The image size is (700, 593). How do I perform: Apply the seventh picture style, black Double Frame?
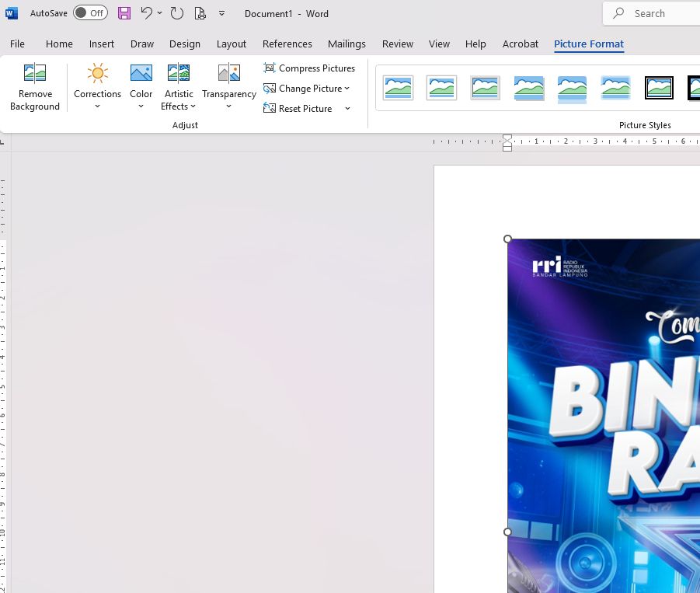(x=659, y=88)
